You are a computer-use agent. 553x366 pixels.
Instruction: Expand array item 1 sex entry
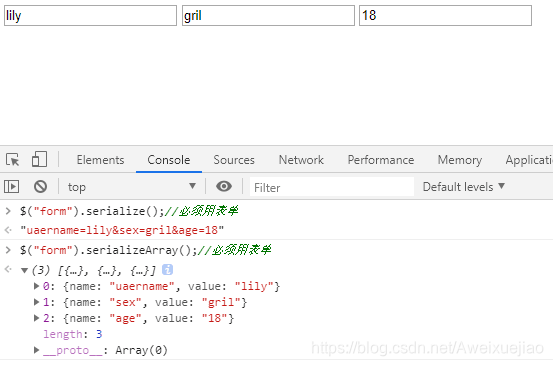[36, 302]
